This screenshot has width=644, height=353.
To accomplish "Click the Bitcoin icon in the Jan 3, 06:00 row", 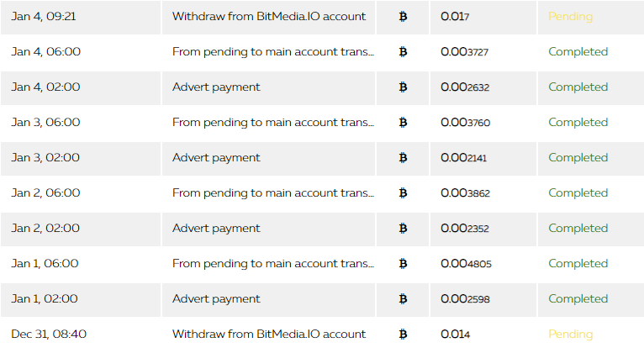I will [403, 123].
